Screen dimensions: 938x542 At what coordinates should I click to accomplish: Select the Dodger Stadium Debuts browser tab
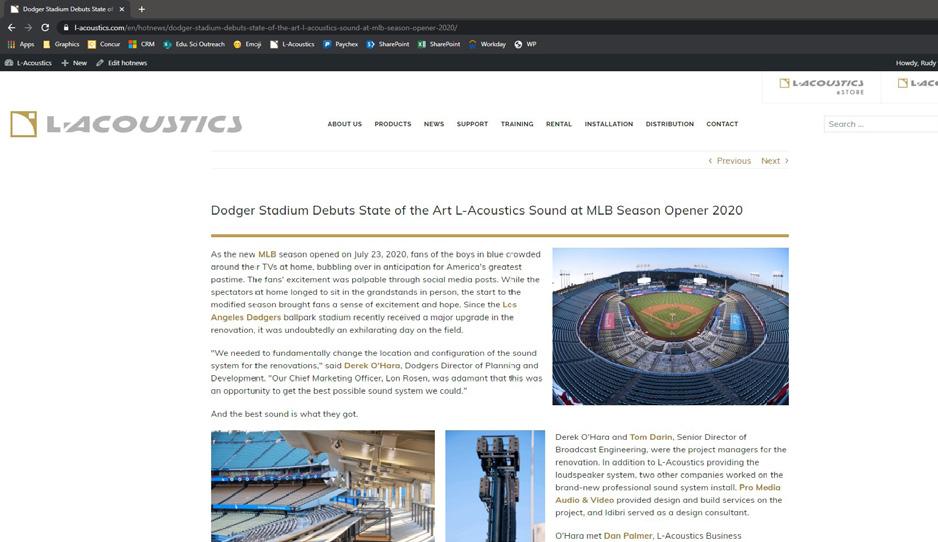(x=67, y=9)
